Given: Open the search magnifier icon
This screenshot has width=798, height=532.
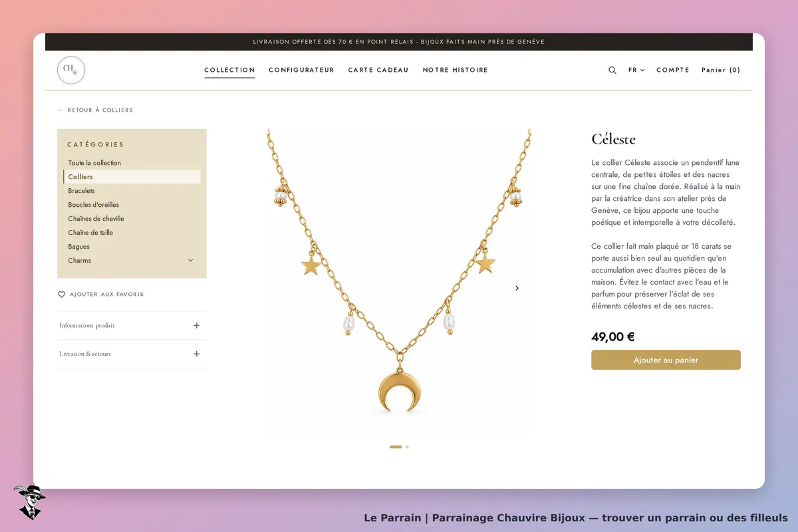Looking at the screenshot, I should (x=612, y=70).
